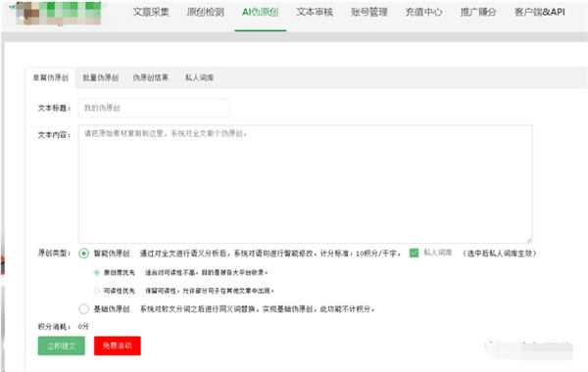
Task: Go to 原创检测 in the top navigation
Action: (206, 12)
